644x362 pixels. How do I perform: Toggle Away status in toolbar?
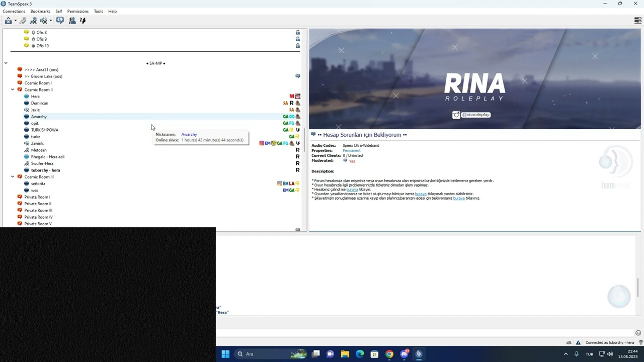23,21
